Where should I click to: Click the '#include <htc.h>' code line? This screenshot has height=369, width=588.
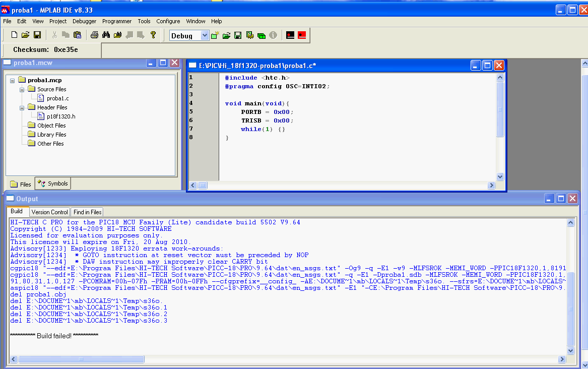point(257,78)
